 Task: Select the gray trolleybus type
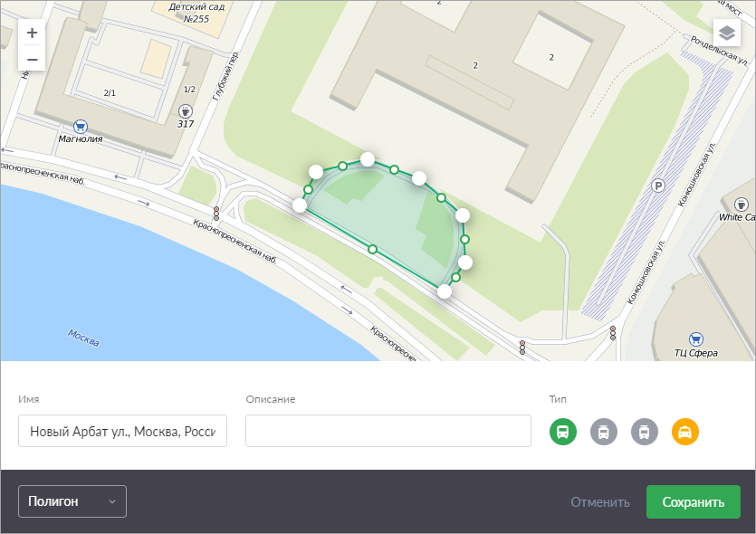pyautogui.click(x=604, y=432)
